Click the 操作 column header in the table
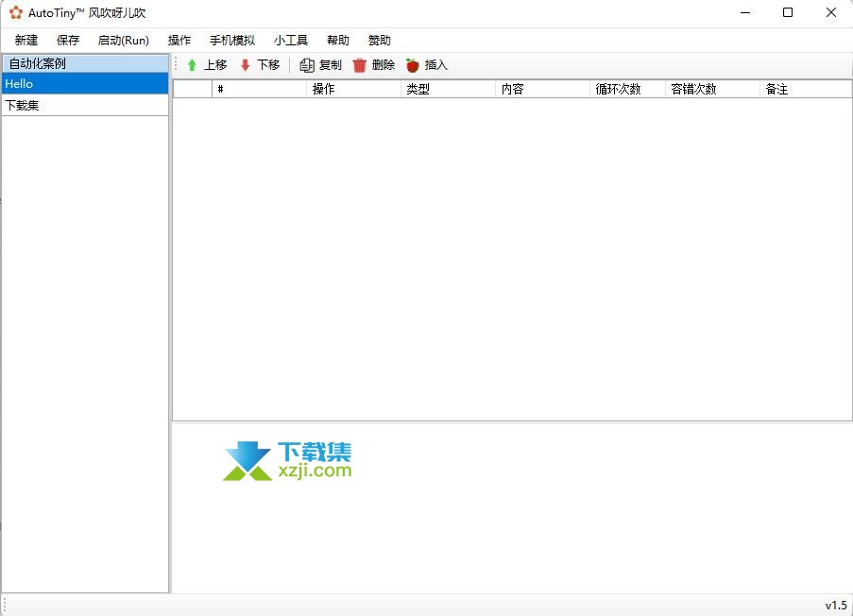The width and height of the screenshot is (853, 616). click(x=353, y=89)
